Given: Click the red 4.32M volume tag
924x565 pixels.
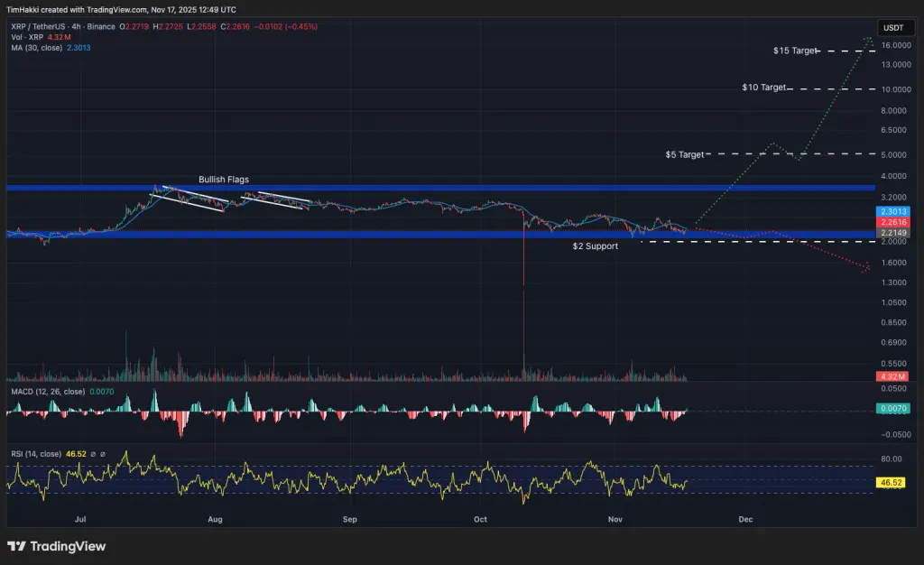Looking at the screenshot, I should [892, 376].
